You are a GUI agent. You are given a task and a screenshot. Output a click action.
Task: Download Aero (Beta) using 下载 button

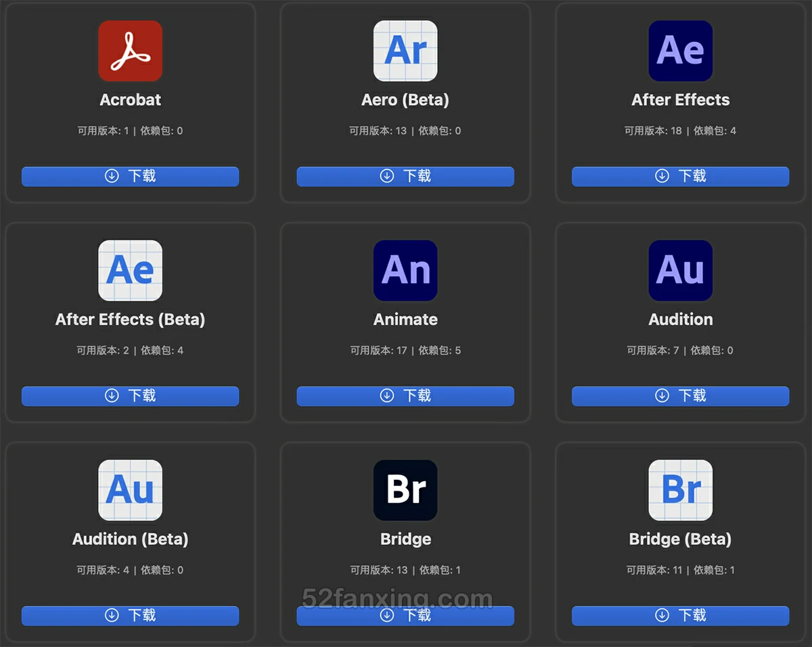pos(405,176)
